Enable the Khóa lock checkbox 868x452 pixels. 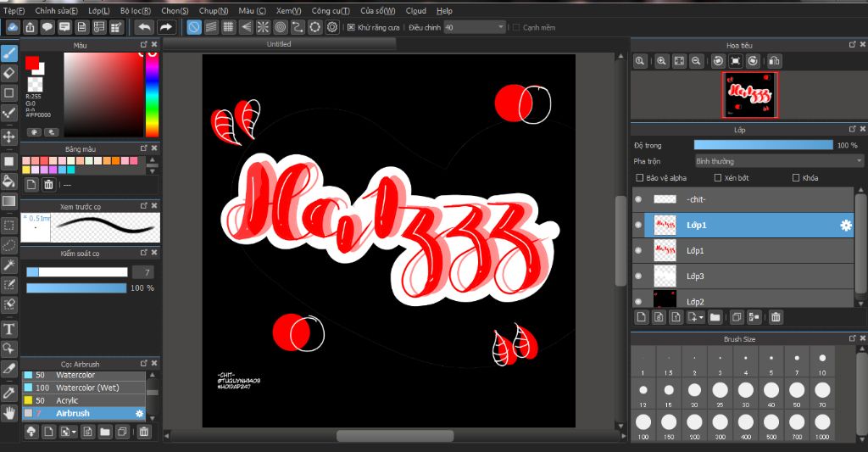795,178
